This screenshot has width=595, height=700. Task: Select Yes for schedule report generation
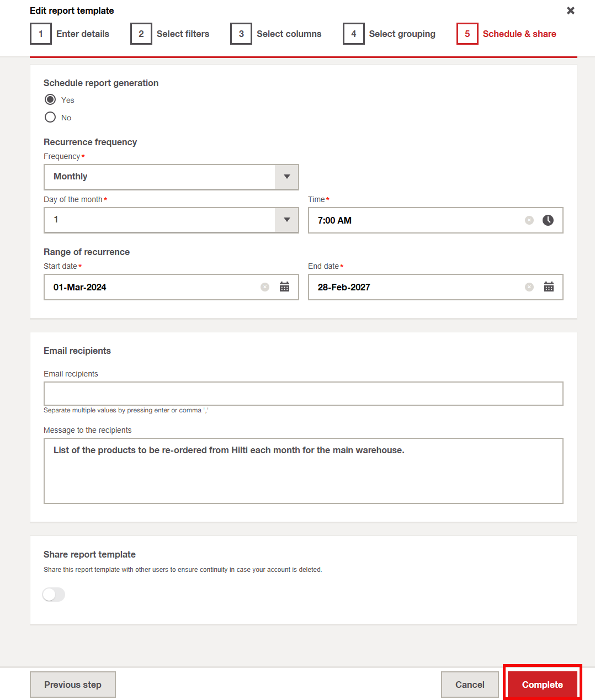click(50, 99)
